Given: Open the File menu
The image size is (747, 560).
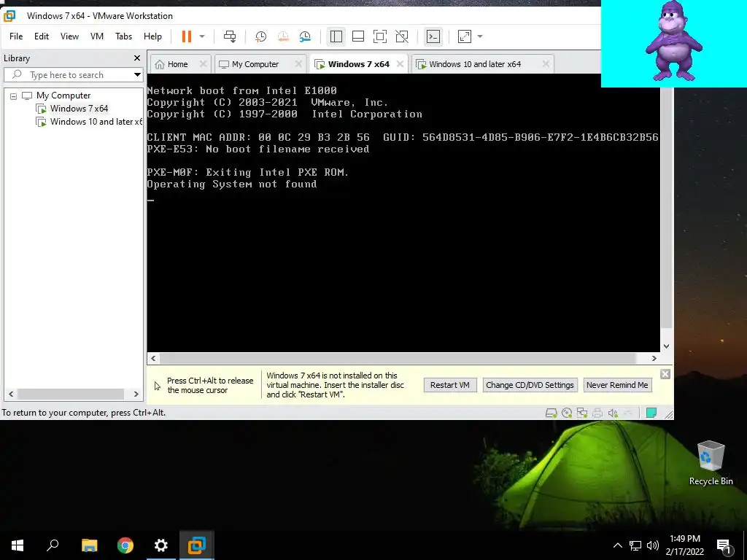Looking at the screenshot, I should [16, 36].
